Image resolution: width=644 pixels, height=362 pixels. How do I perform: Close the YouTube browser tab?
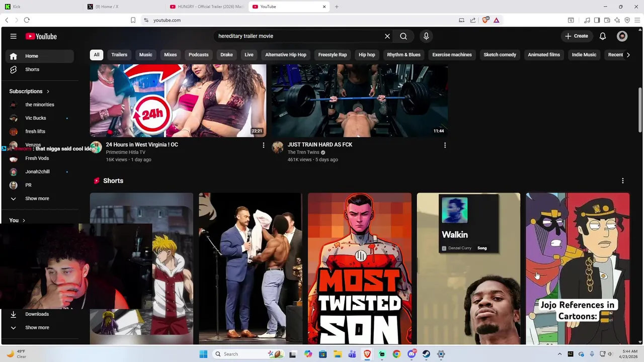(325, 7)
